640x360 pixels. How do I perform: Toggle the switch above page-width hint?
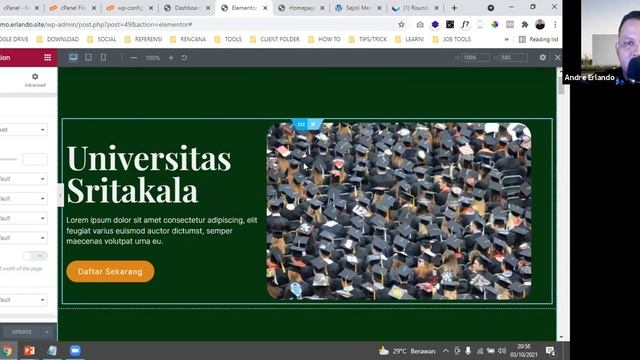tap(35, 256)
